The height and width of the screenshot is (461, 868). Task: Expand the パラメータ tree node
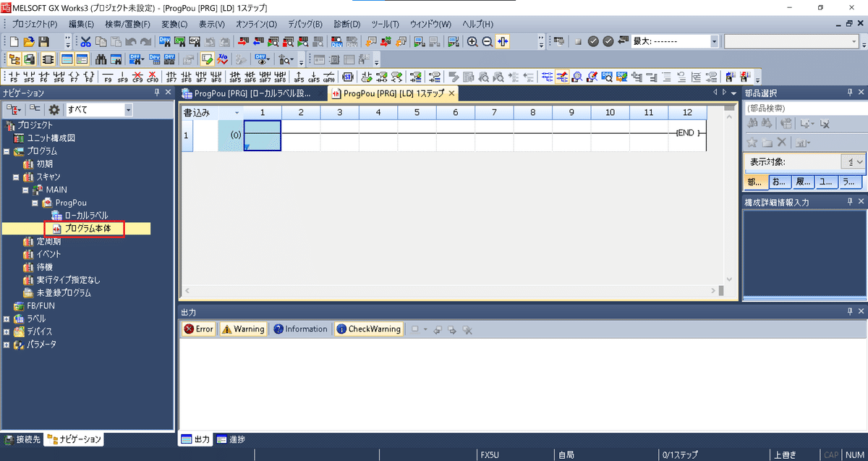tap(7, 344)
